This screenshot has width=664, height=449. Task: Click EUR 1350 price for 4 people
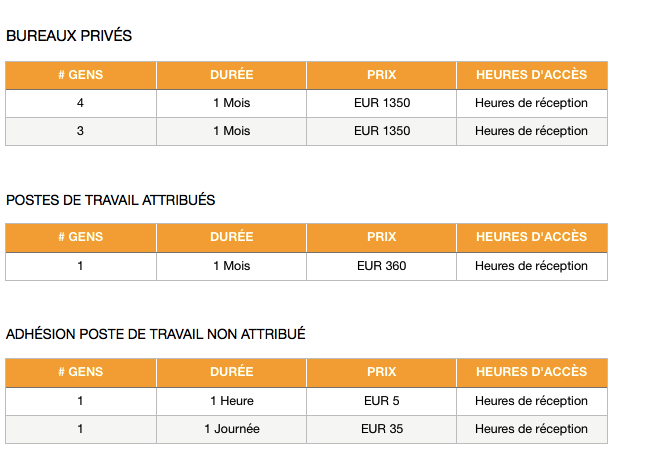382,103
